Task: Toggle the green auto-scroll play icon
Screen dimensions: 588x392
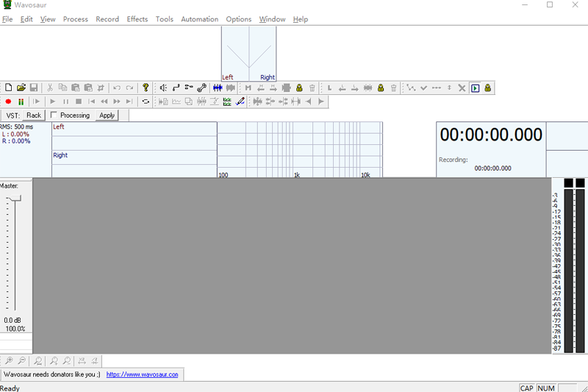Action: click(x=475, y=88)
